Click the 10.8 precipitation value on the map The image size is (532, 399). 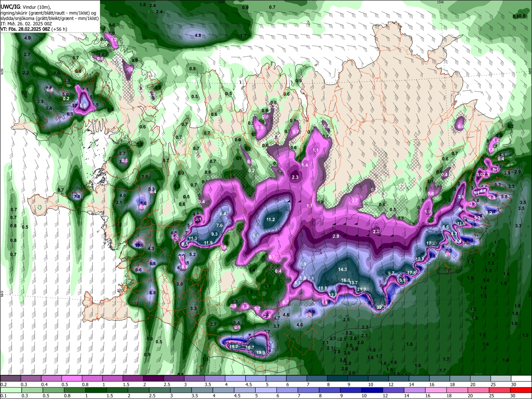pyautogui.click(x=323, y=288)
